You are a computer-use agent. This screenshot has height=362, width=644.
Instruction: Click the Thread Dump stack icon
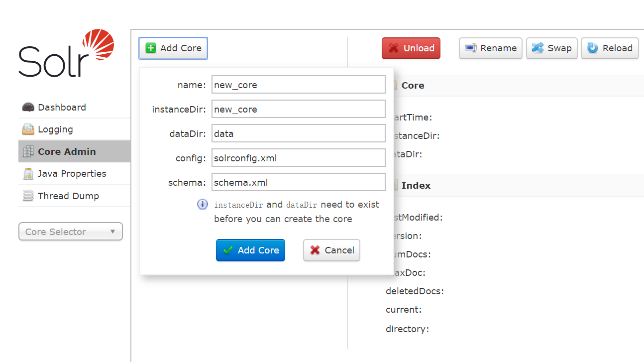[28, 196]
